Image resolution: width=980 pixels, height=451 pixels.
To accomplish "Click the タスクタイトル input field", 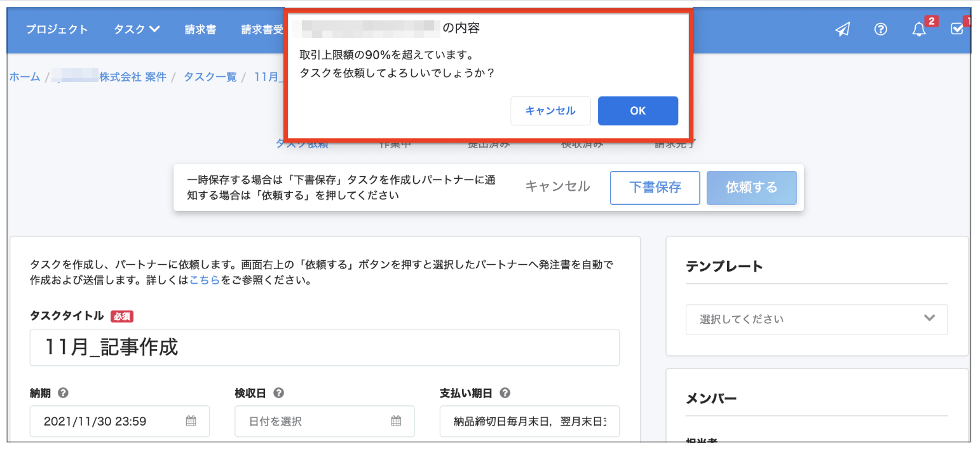I will 325,347.
